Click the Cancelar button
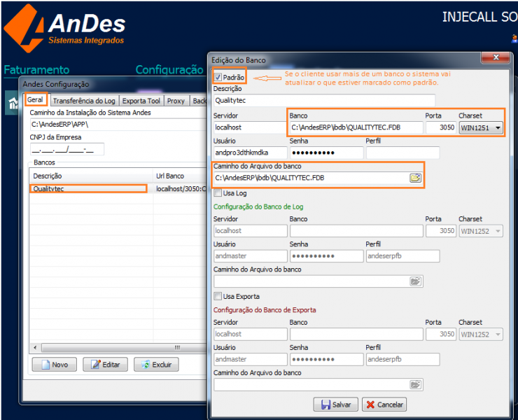The image size is (518, 420). [384, 405]
